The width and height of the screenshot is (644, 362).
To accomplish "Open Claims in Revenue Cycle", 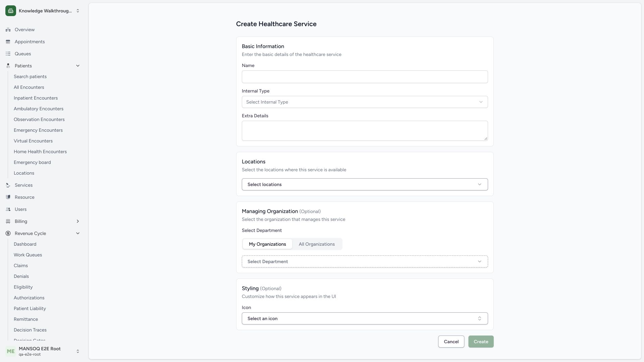I will click(21, 265).
